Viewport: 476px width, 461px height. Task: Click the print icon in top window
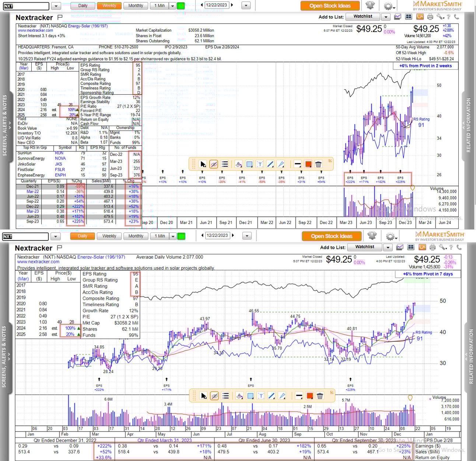[x=430, y=17]
